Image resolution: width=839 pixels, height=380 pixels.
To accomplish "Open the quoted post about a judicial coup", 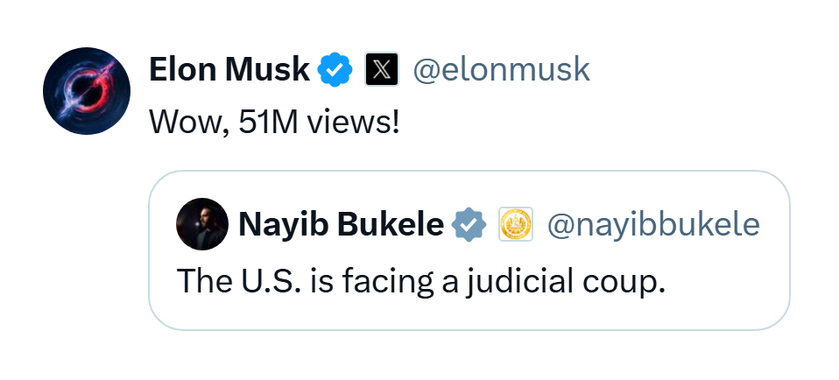I will coord(469,250).
